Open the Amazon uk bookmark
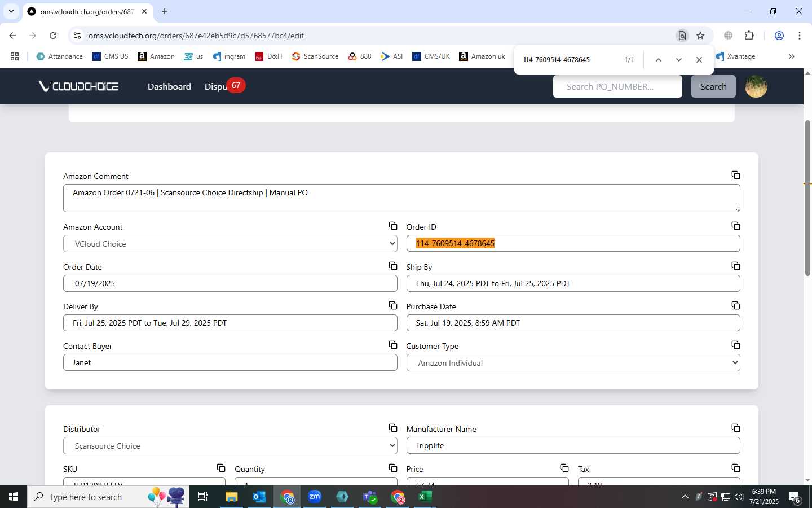This screenshot has width=812, height=508. (482, 56)
